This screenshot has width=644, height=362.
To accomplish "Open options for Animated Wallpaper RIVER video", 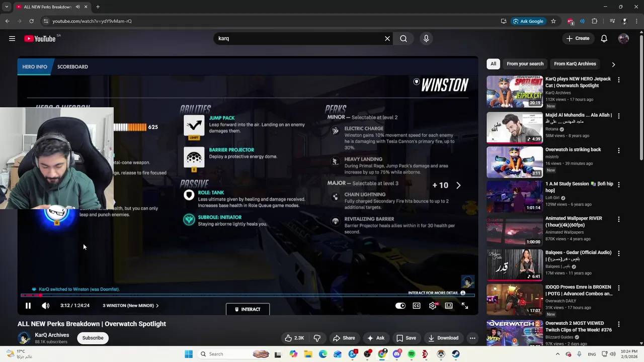I will coord(619,219).
